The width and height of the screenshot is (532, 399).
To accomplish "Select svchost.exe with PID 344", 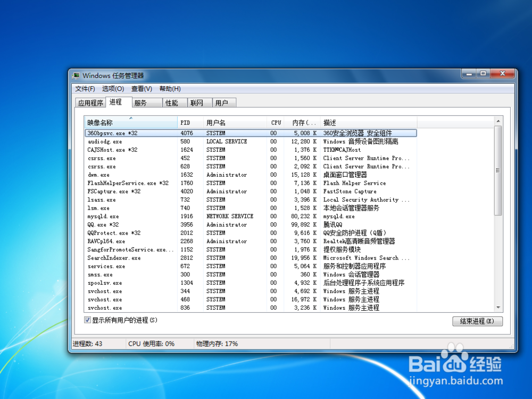I will click(x=251, y=291).
